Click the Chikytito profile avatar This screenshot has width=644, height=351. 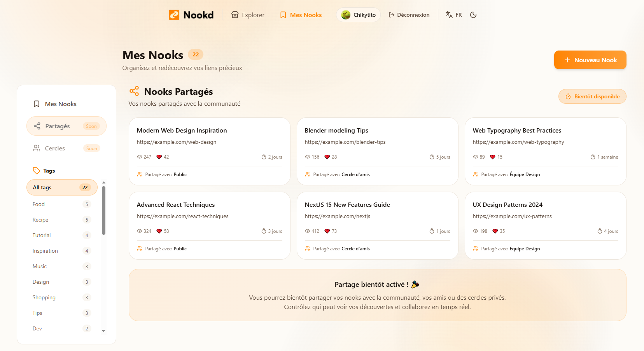346,14
